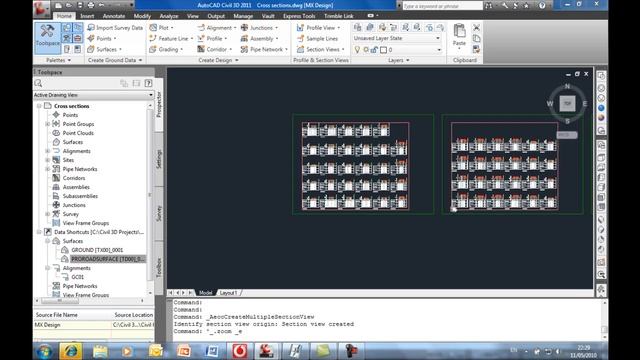Click the Junctions tool icon
The height and width of the screenshot is (360, 640).
click(244, 27)
